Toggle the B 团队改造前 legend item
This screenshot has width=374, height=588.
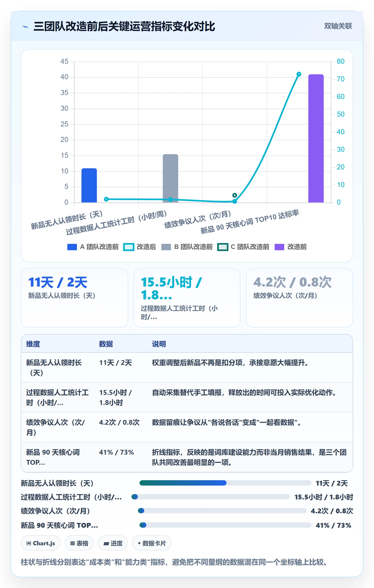[187, 247]
